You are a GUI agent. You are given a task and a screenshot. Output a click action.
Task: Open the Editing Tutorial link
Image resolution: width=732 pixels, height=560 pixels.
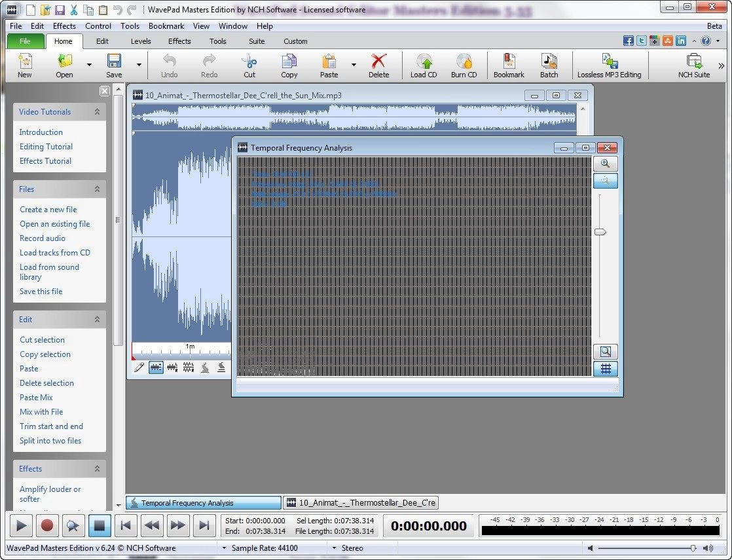46,146
